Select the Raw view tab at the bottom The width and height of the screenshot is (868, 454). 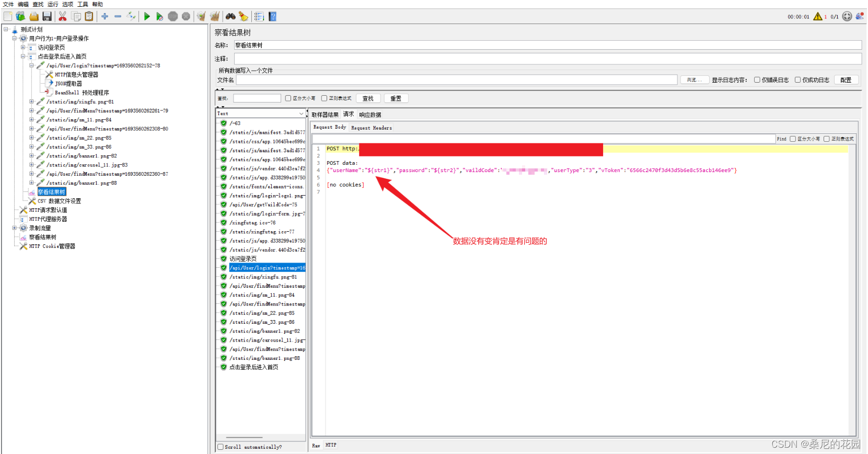(x=316, y=446)
